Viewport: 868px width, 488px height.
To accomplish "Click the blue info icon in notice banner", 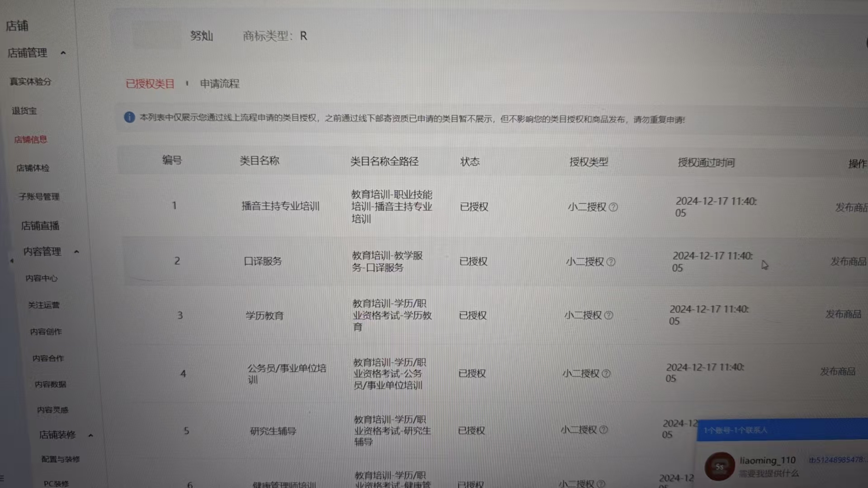I will pyautogui.click(x=129, y=117).
